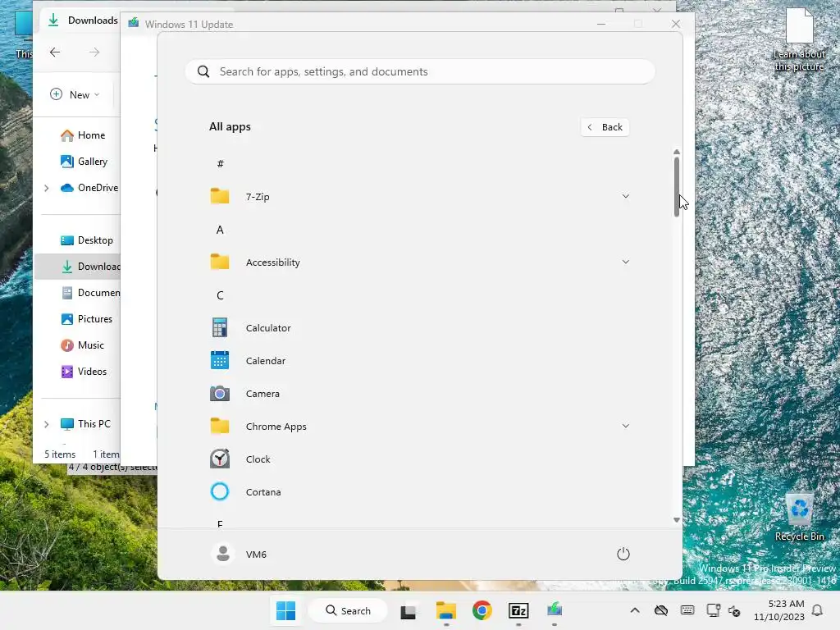This screenshot has width=840, height=630.
Task: Click the scrollbar down arrow in All apps
Action: 677,519
